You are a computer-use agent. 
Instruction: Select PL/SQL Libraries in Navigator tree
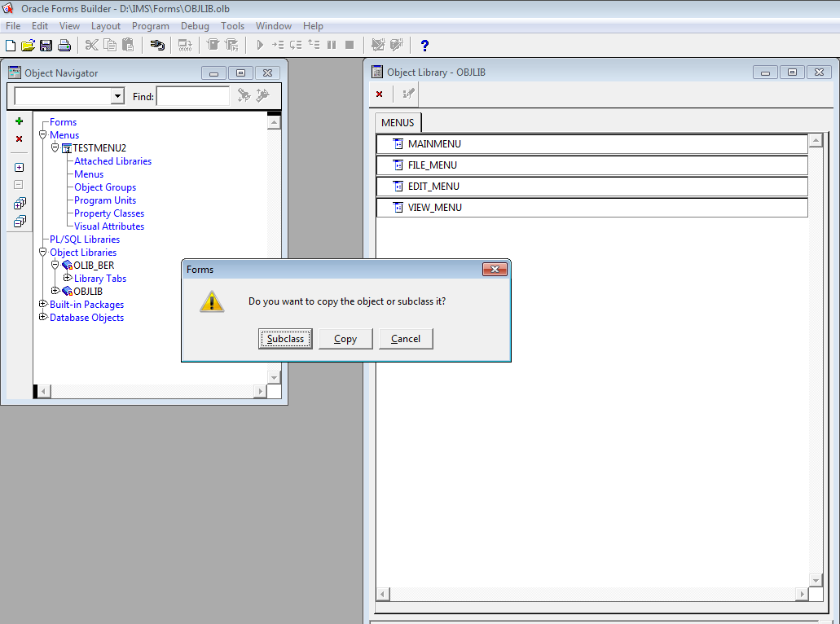pyautogui.click(x=85, y=239)
